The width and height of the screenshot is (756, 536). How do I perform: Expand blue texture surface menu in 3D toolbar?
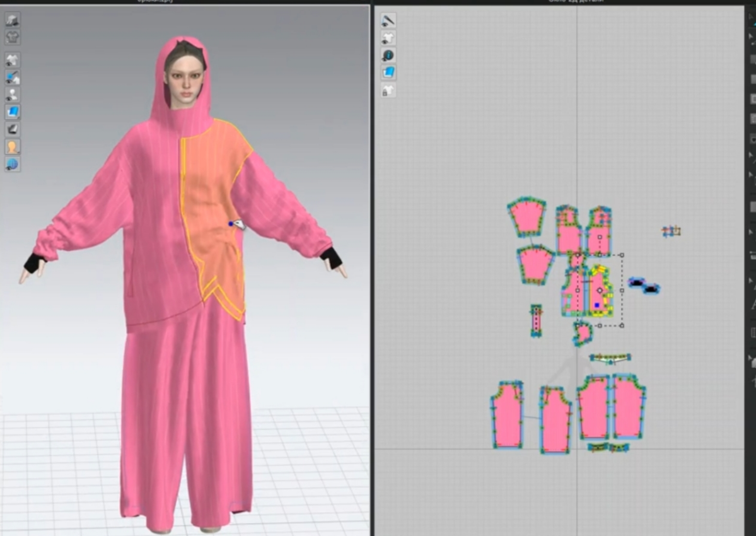pyautogui.click(x=13, y=112)
